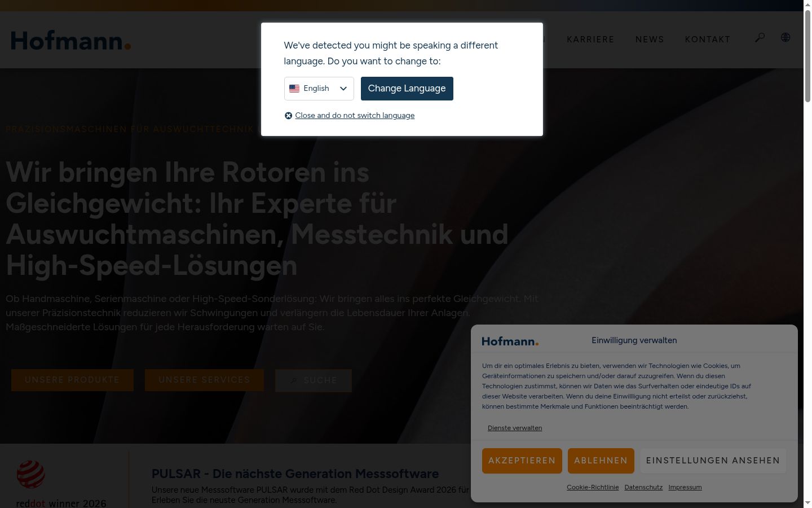Image resolution: width=812 pixels, height=508 pixels.
Task: Click the Unsere Produkte button
Action: pyautogui.click(x=72, y=380)
